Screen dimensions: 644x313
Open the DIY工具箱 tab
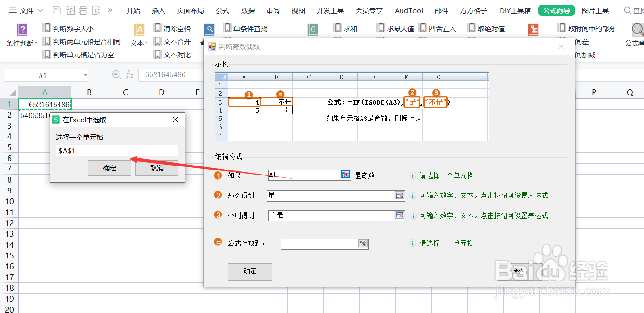(x=515, y=10)
